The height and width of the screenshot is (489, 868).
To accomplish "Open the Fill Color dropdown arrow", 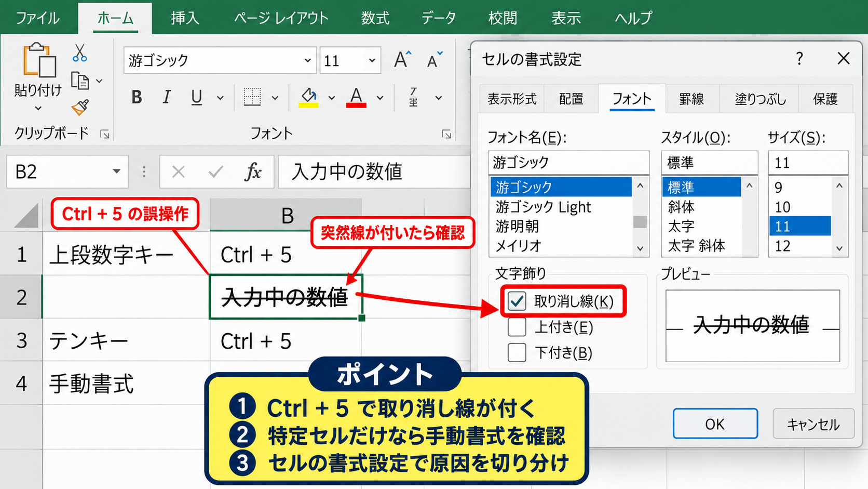I will pyautogui.click(x=332, y=98).
